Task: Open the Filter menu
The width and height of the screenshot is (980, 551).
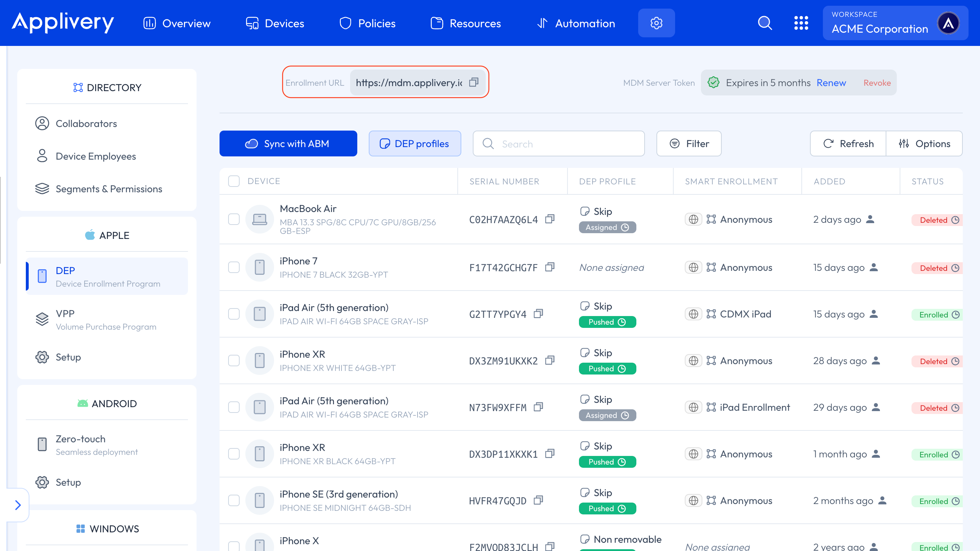Action: click(x=689, y=143)
